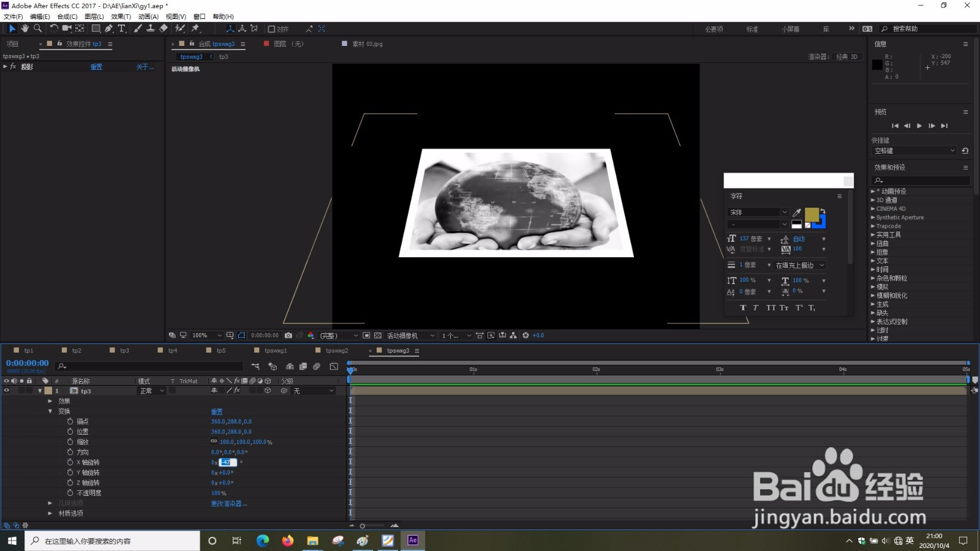This screenshot has height=551, width=980.
Task: Jump to last frame in Preview panel
Action: pos(944,126)
